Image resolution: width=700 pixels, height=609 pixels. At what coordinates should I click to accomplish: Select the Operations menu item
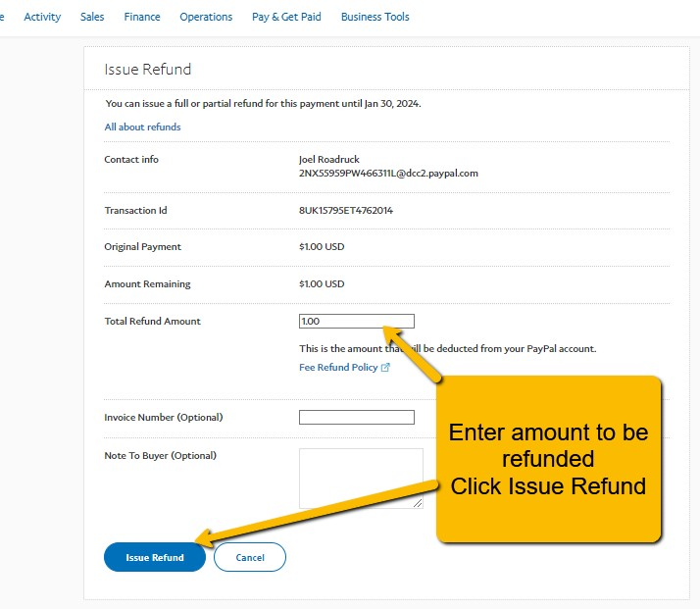click(x=206, y=17)
